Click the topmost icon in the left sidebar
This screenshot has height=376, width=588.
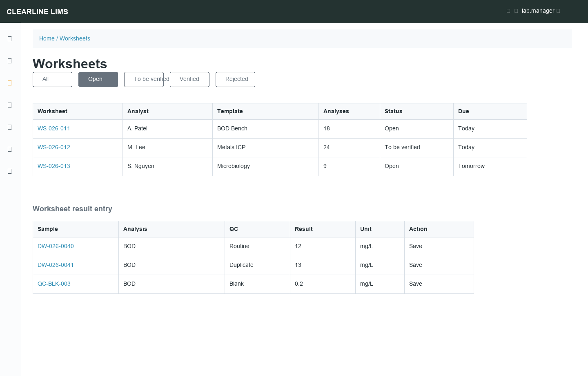(x=10, y=39)
